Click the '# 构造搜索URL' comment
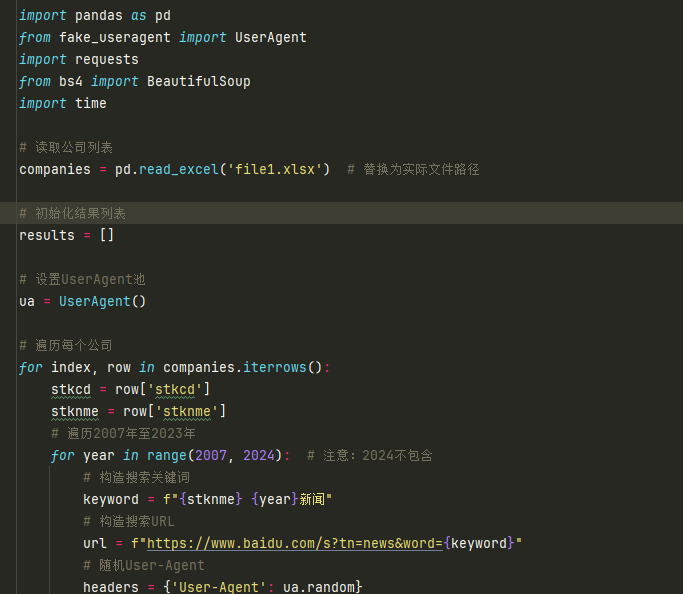 click(x=129, y=522)
